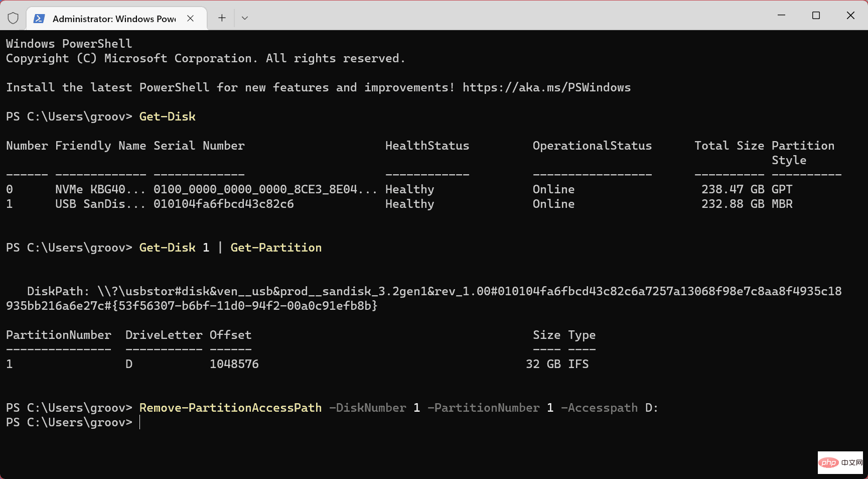This screenshot has width=868, height=479.
Task: Close the Terminal window
Action: tap(850, 16)
